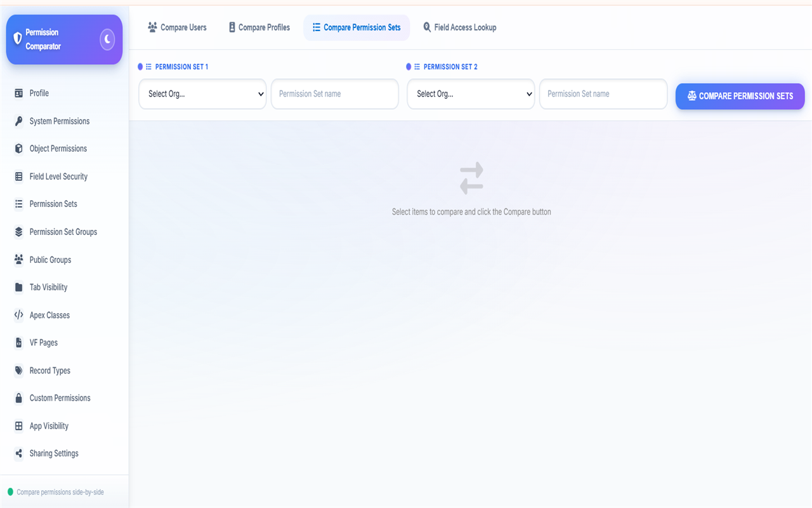Select the Apex Classes code icon

pyautogui.click(x=18, y=315)
